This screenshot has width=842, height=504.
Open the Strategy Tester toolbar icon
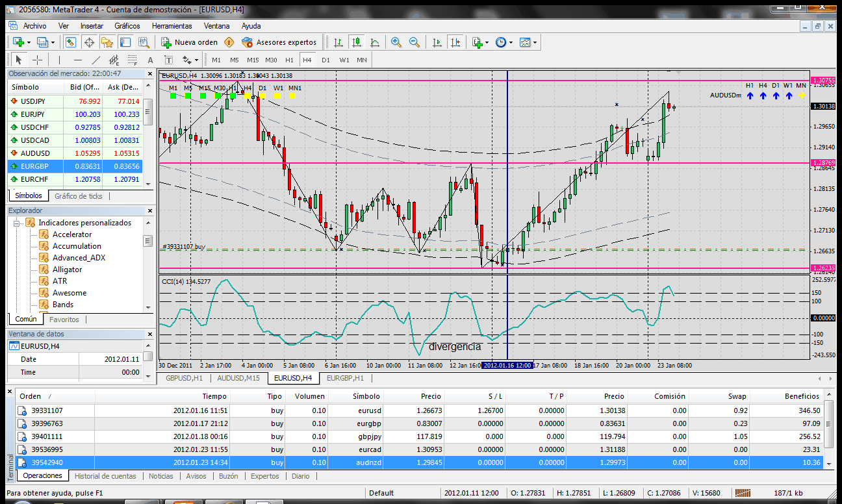tap(144, 42)
